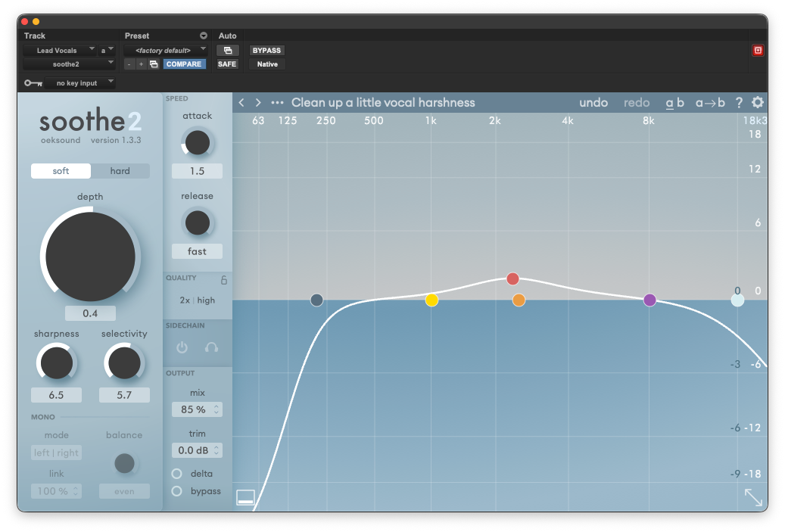This screenshot has height=532, width=785.
Task: Click the spectrum display icon at bottom left
Action: (247, 496)
